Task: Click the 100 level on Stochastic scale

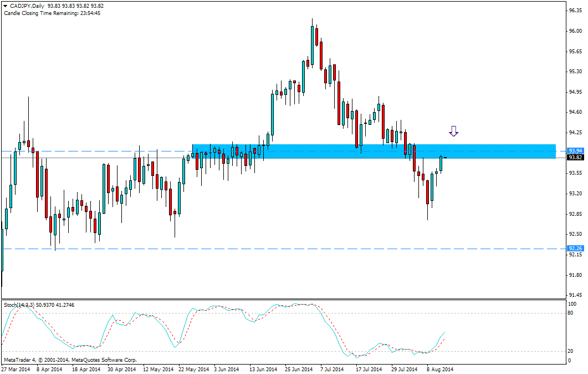Action: pyautogui.click(x=572, y=304)
